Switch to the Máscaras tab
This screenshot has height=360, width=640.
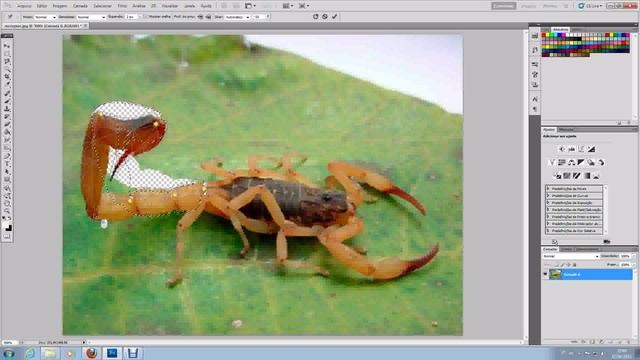click(x=567, y=129)
